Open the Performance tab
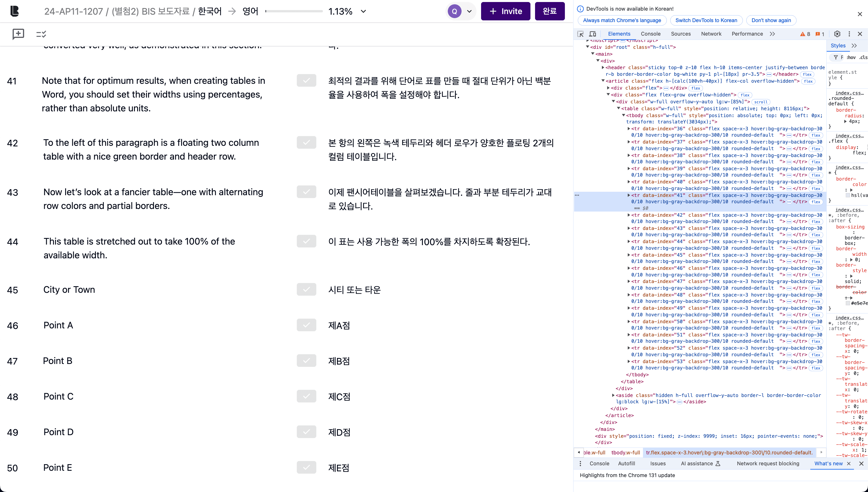 pyautogui.click(x=747, y=34)
